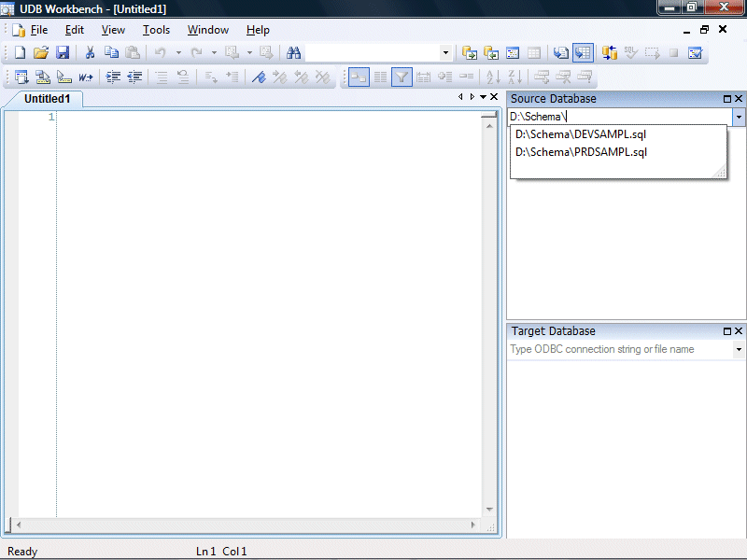This screenshot has width=747, height=560.
Task: Click the sort descending Z-A icon
Action: coord(515,77)
